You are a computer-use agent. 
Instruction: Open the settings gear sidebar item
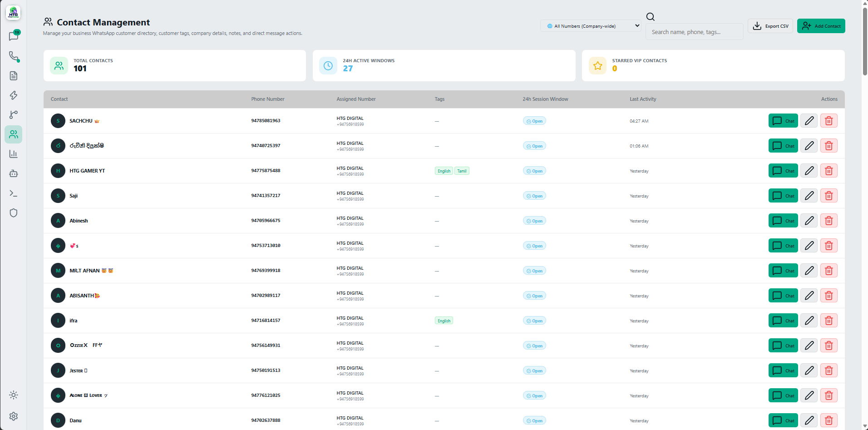tap(14, 416)
